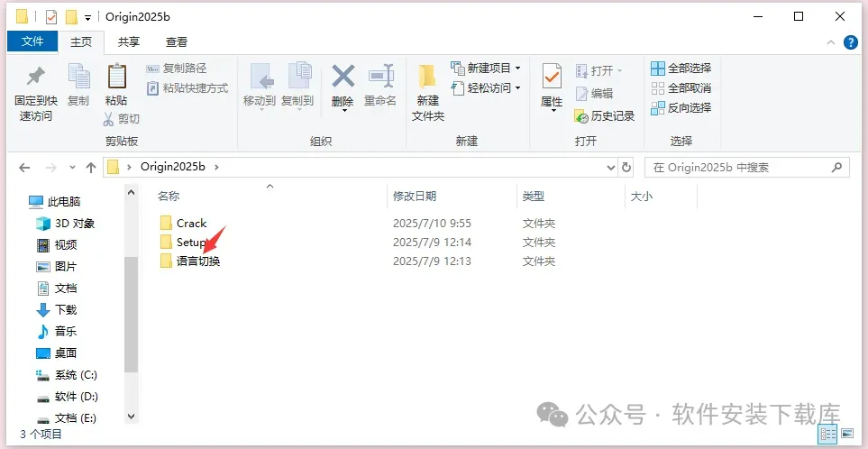Open 文档 (E:) drive
Viewport: 868px width, 449px height.
pyautogui.click(x=67, y=418)
